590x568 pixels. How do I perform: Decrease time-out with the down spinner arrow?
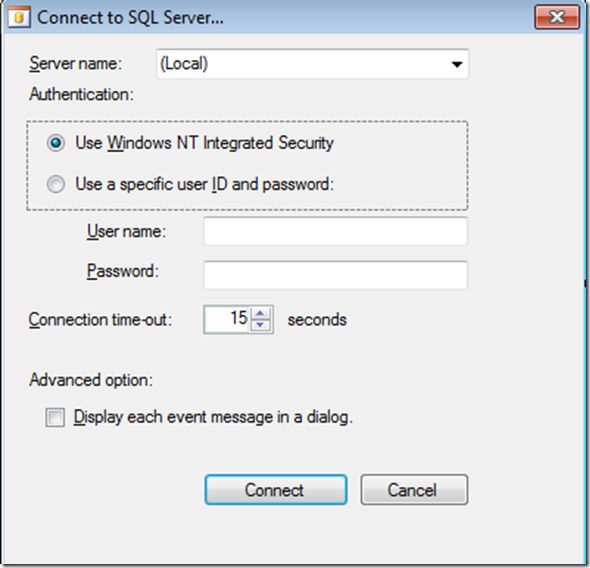click(260, 326)
